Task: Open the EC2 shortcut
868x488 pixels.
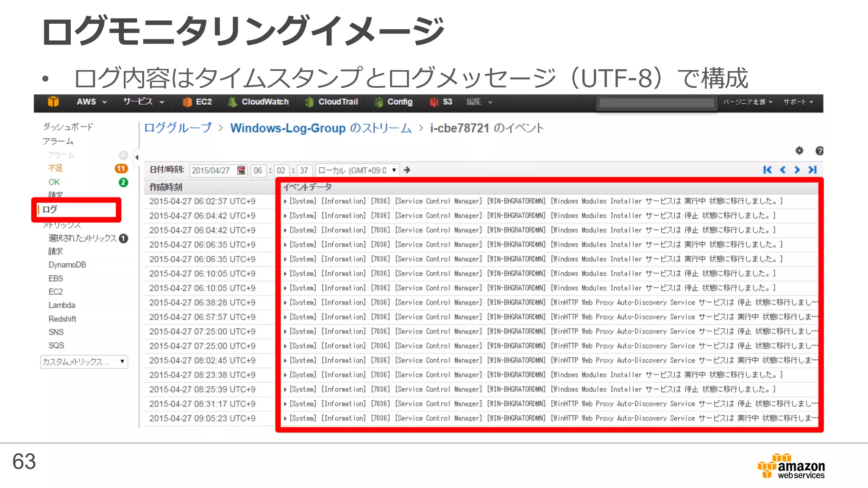Action: point(198,102)
